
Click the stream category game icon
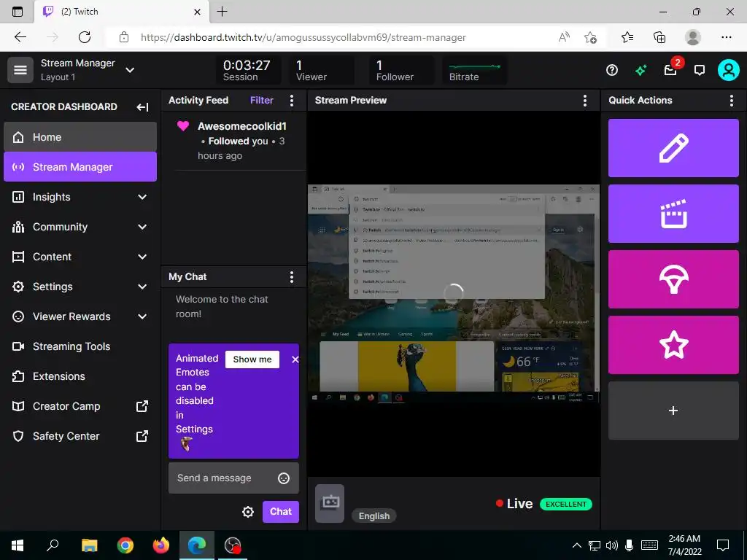[330, 503]
